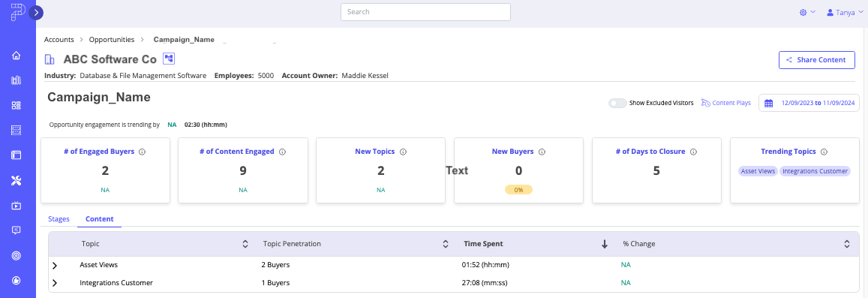Toggle Show Excluded Visitors switch
Screen dimensions: 868x298
(x=617, y=103)
